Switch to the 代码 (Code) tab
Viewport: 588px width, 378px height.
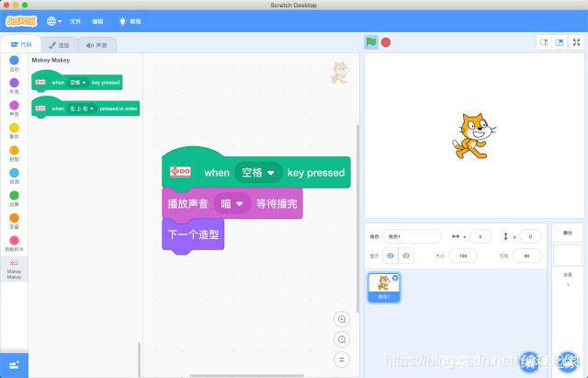point(21,45)
